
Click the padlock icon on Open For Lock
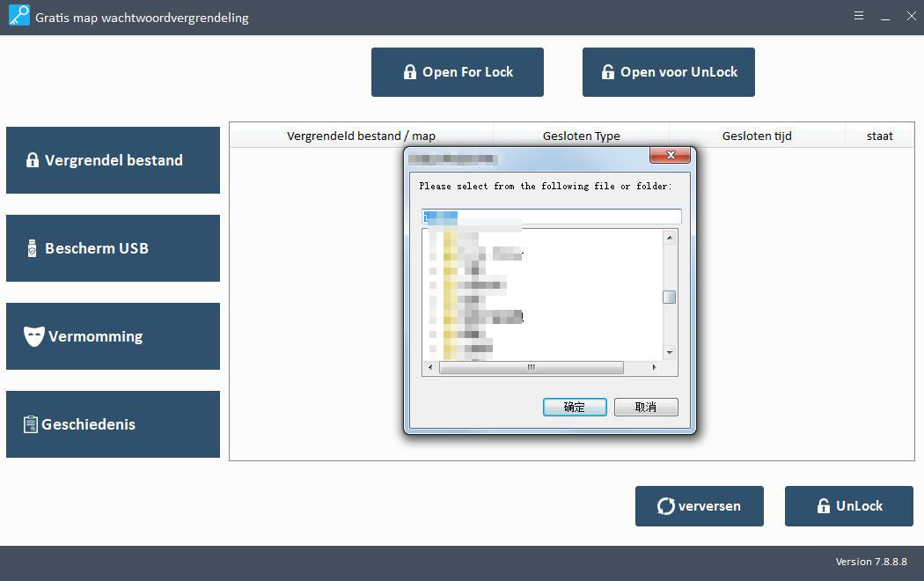[x=409, y=72]
